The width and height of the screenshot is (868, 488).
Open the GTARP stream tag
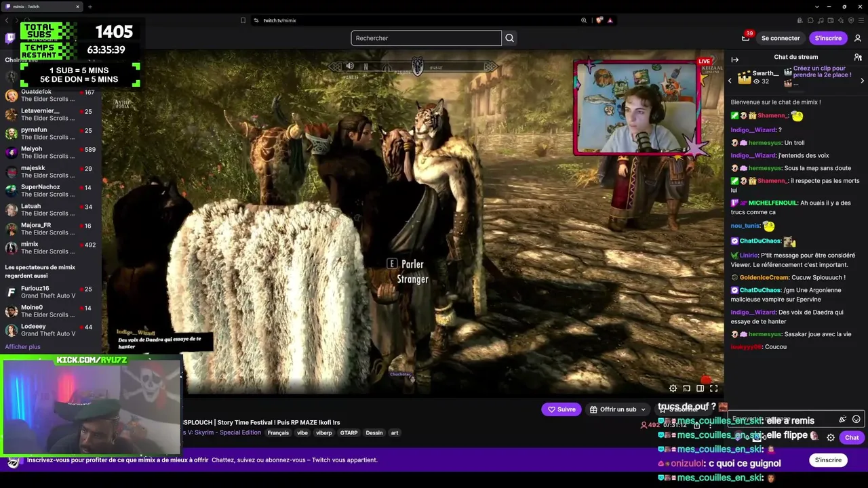[349, 433]
